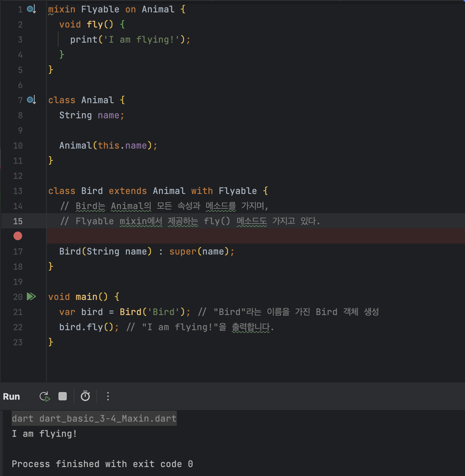Click the print('I am flying!'); statement
Image resolution: width=465 pixels, height=476 pixels.
(x=130, y=40)
